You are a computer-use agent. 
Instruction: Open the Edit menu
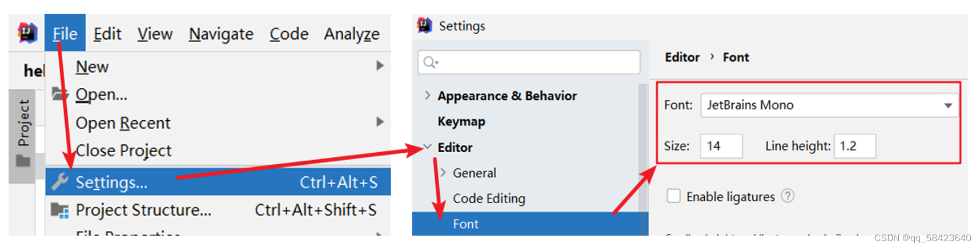(107, 34)
